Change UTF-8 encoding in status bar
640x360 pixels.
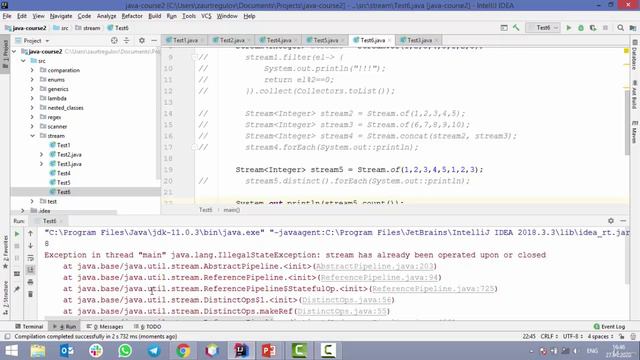[573, 336]
